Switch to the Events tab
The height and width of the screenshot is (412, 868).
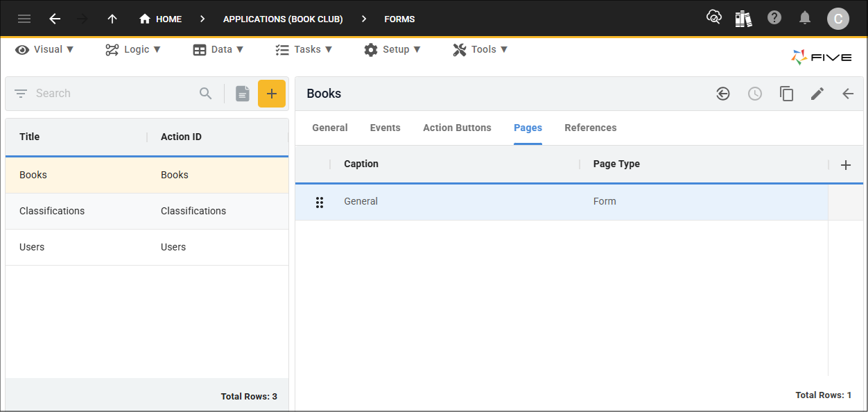coord(385,128)
